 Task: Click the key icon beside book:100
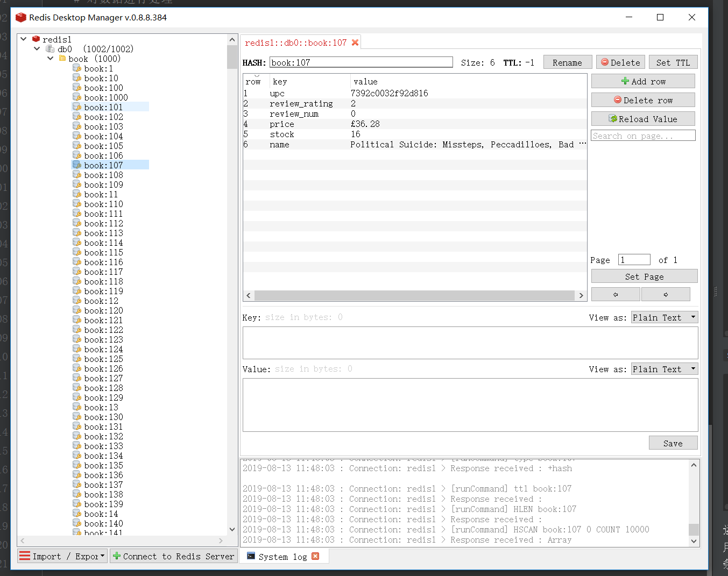(77, 88)
